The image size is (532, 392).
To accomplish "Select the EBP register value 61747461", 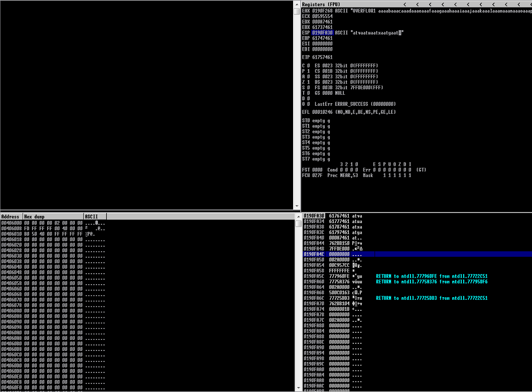I will [x=322, y=38].
